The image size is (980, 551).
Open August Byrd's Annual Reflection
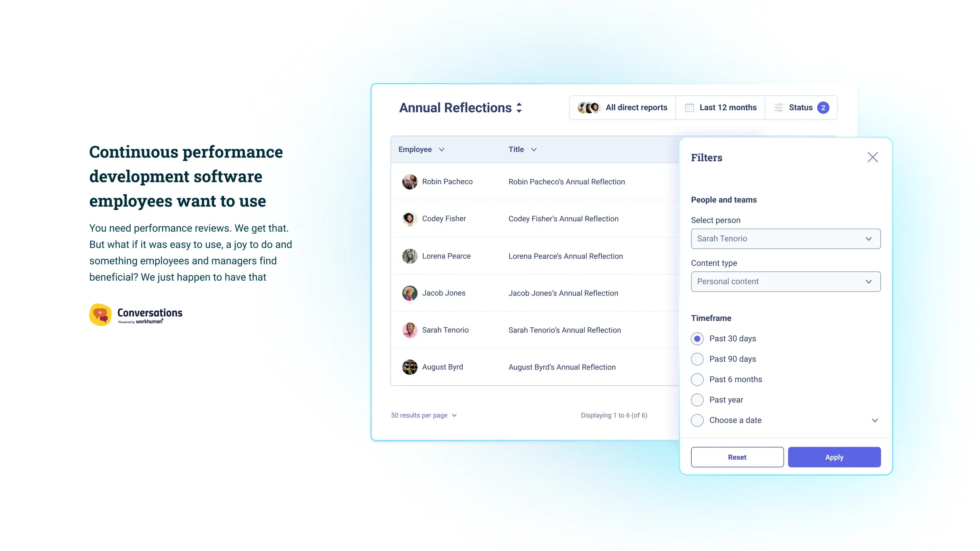pos(562,367)
